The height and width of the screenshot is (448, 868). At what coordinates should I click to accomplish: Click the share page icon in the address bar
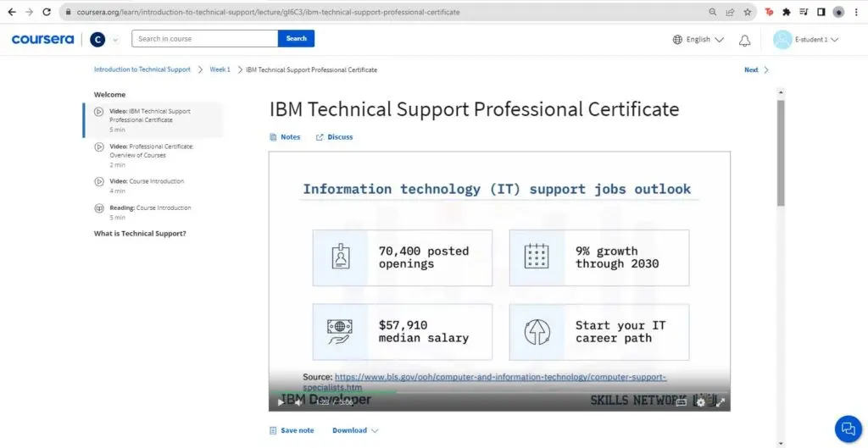(x=730, y=12)
